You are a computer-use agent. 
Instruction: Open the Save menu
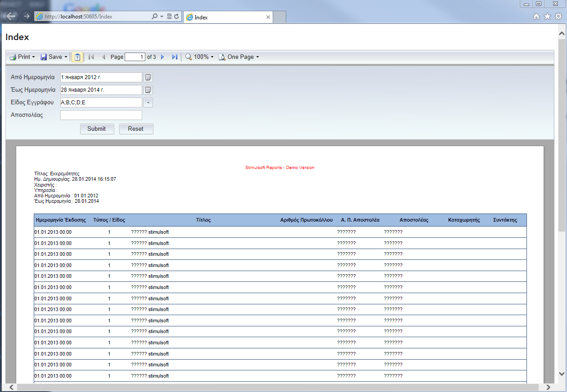[54, 57]
